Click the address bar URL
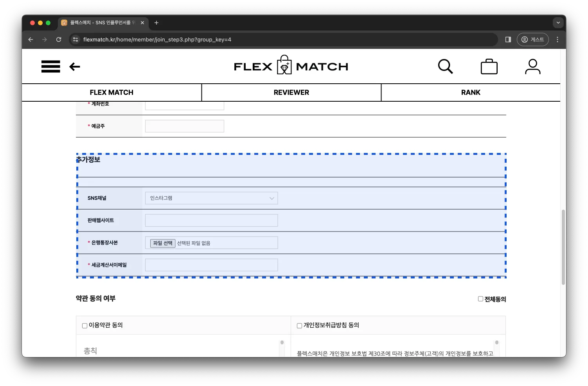This screenshot has width=588, height=386. (157, 39)
